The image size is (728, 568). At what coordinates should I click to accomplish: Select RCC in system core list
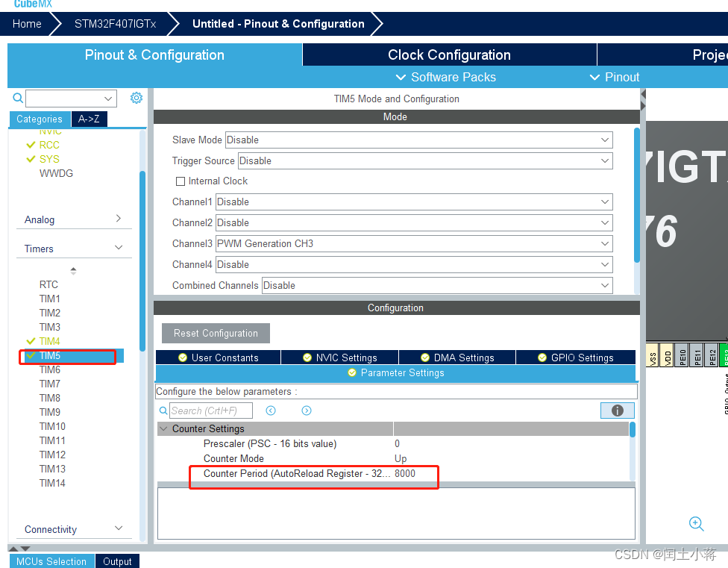coord(49,145)
